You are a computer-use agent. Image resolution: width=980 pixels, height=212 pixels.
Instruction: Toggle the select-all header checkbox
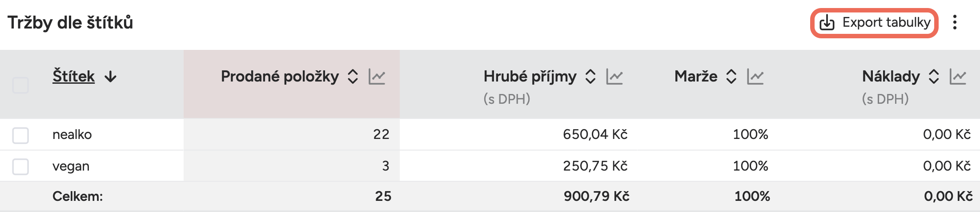click(x=20, y=85)
